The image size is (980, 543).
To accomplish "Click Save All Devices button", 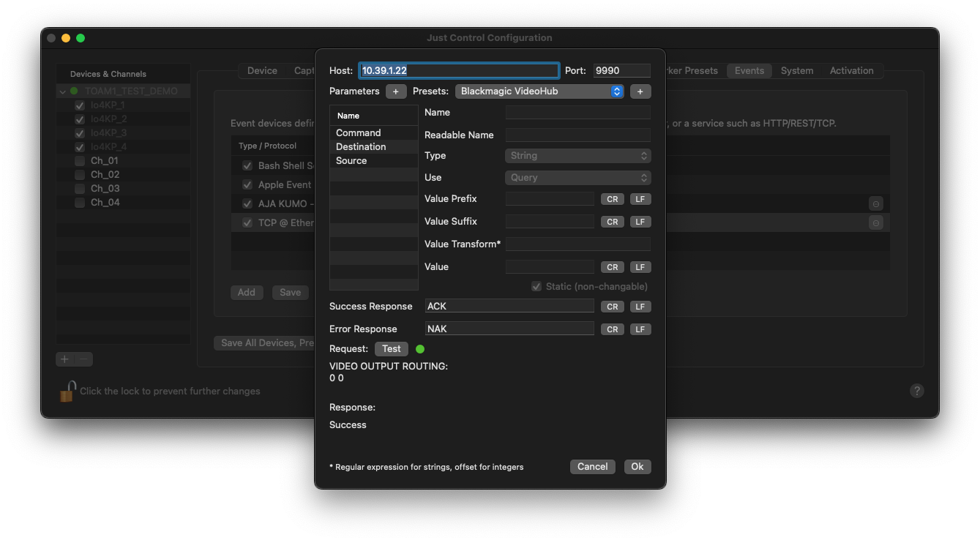I will pos(264,343).
